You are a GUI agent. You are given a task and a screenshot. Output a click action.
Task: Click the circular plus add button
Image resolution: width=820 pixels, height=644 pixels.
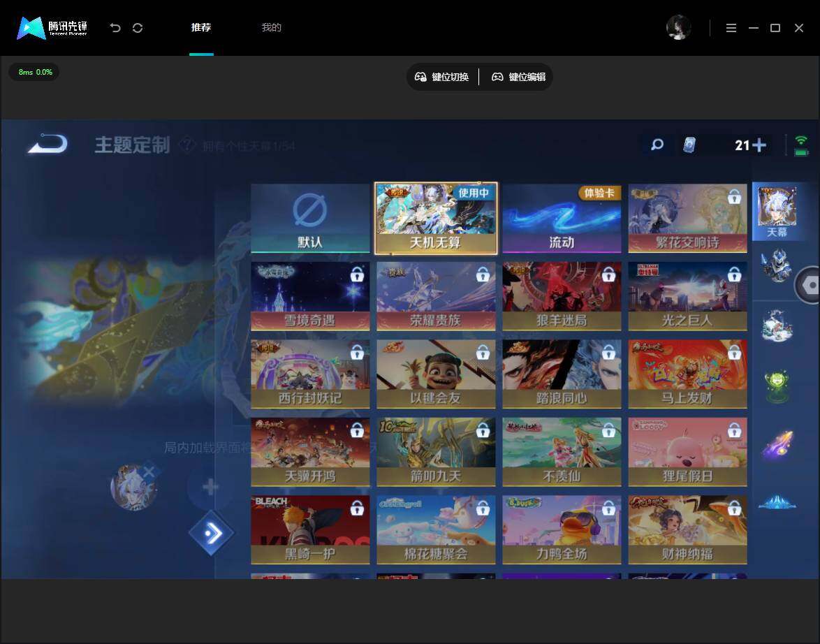click(x=210, y=487)
